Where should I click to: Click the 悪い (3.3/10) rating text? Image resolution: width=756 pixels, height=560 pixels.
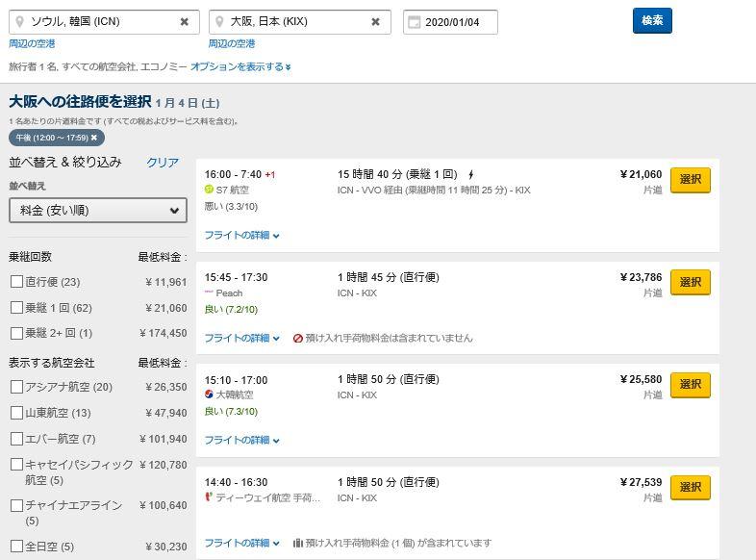pos(231,207)
